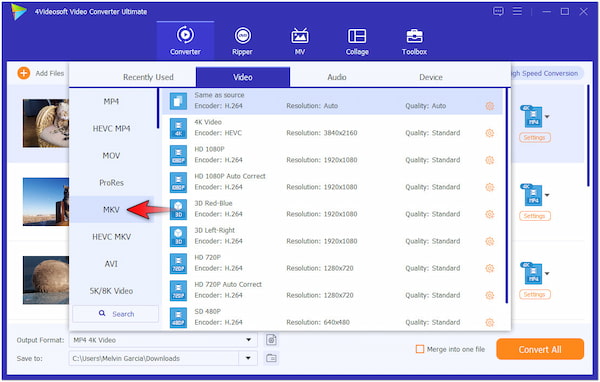This screenshot has height=382, width=600.
Task: Select MOV in the format list
Action: click(x=111, y=156)
